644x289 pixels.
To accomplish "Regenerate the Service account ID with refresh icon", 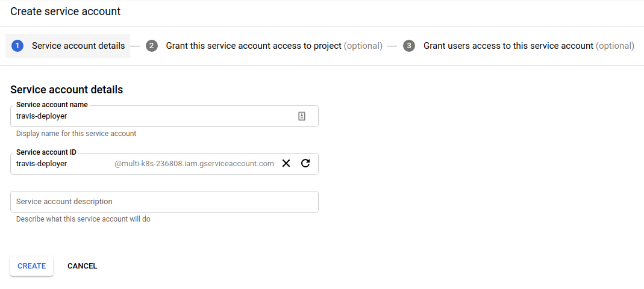I will 305,163.
